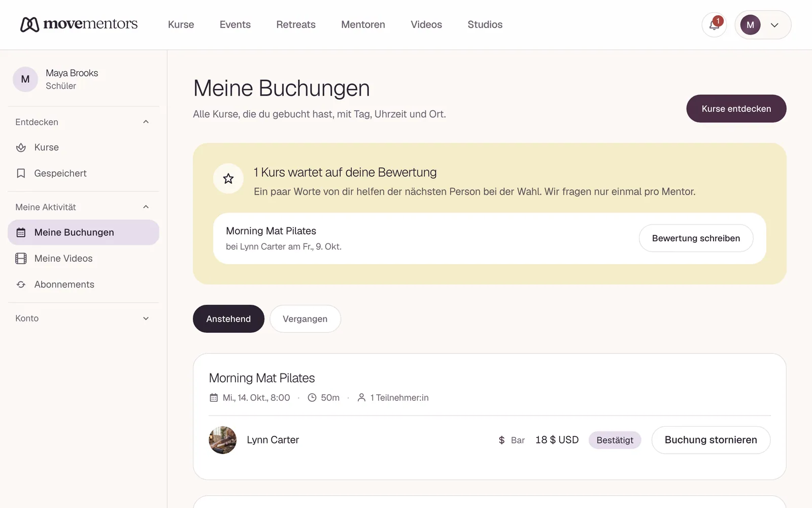
Task: Open Retreats in top navigation
Action: click(x=296, y=24)
